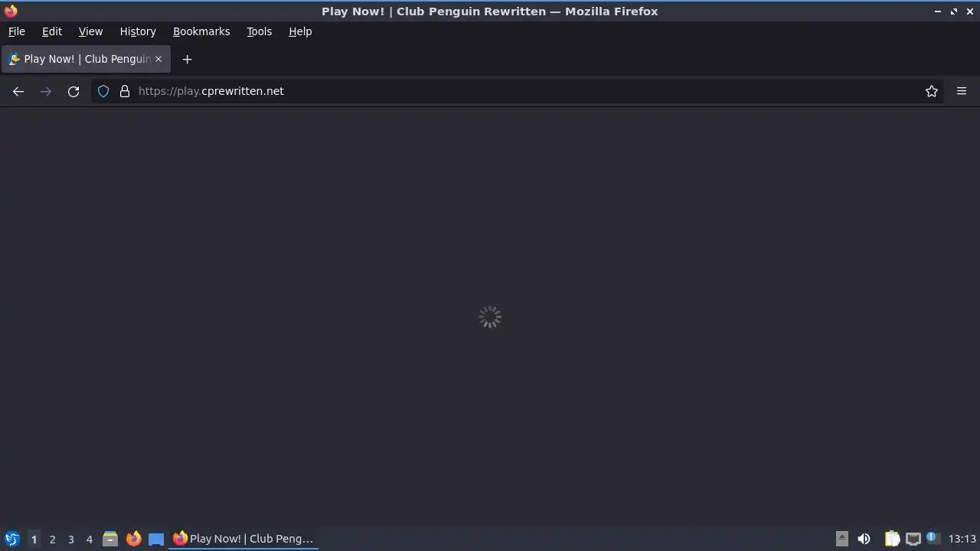Select the Firefox window taskbar entry
This screenshot has width=980, height=551.
(243, 539)
